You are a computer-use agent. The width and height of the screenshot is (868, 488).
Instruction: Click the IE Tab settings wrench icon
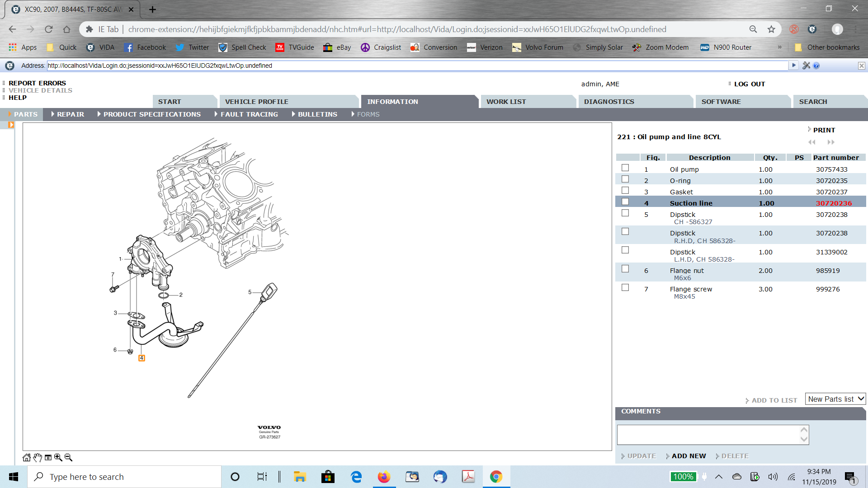pos(806,66)
